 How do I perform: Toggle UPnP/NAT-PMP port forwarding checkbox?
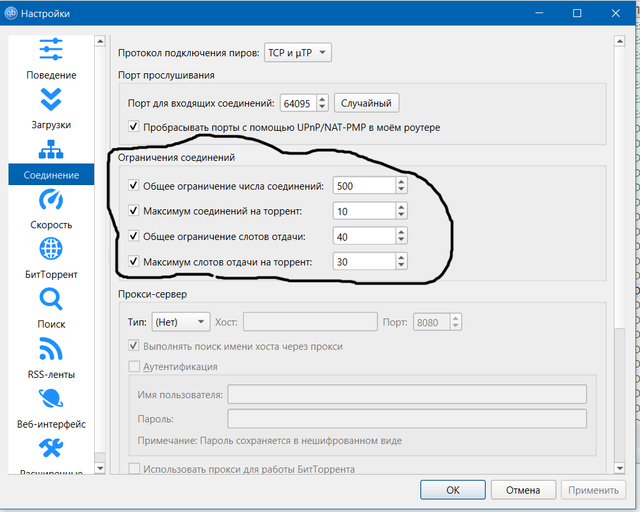(x=133, y=127)
